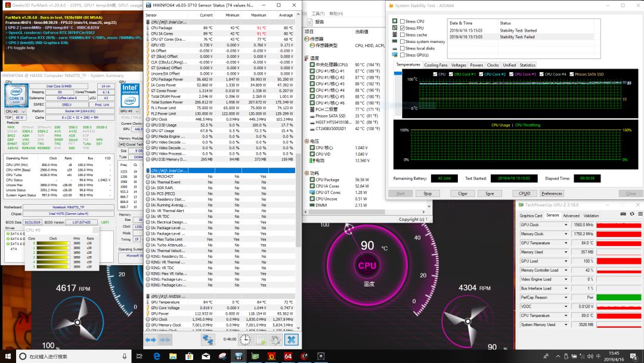Click Windows search box on taskbar
Image resolution: width=644 pixels, height=363 pixels.
pyautogui.click(x=74, y=356)
